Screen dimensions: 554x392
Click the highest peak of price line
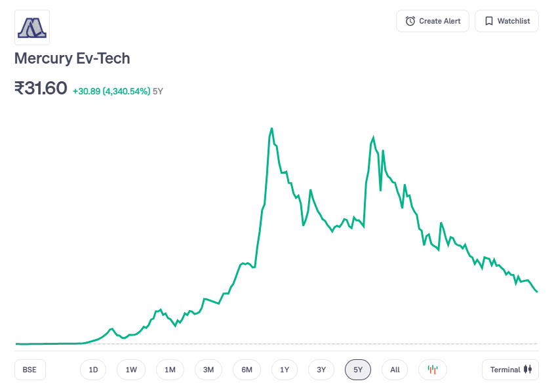271,128
